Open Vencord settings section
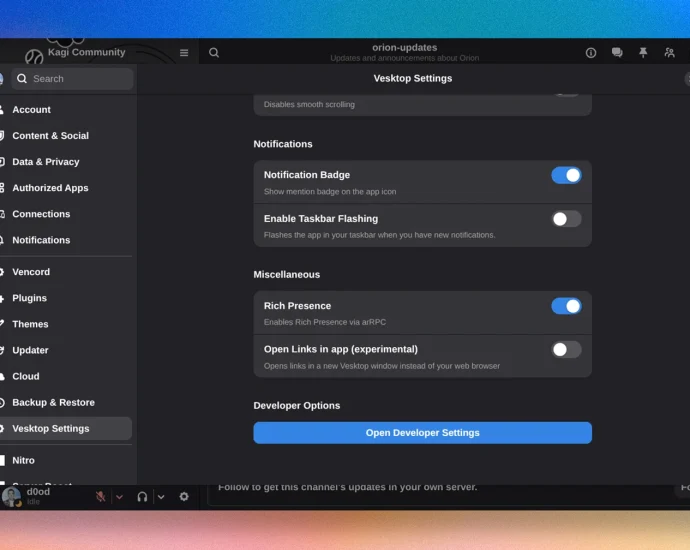Viewport: 690px width, 550px height. (66, 272)
